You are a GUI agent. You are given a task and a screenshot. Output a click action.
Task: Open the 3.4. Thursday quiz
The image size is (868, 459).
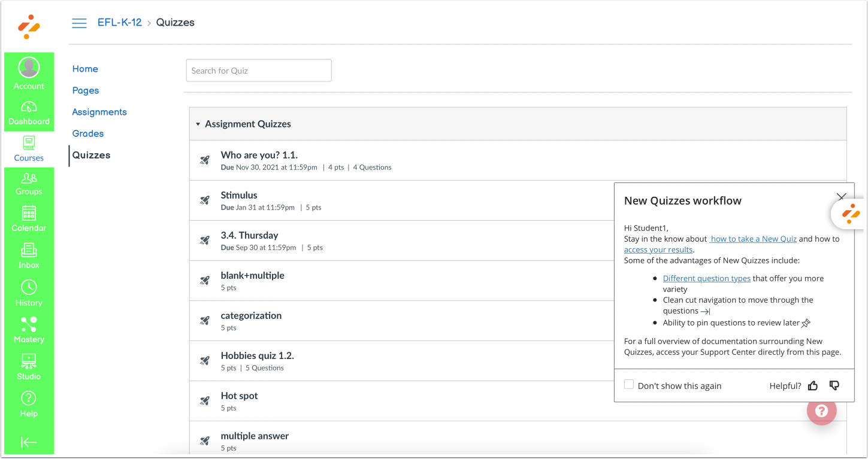click(250, 235)
